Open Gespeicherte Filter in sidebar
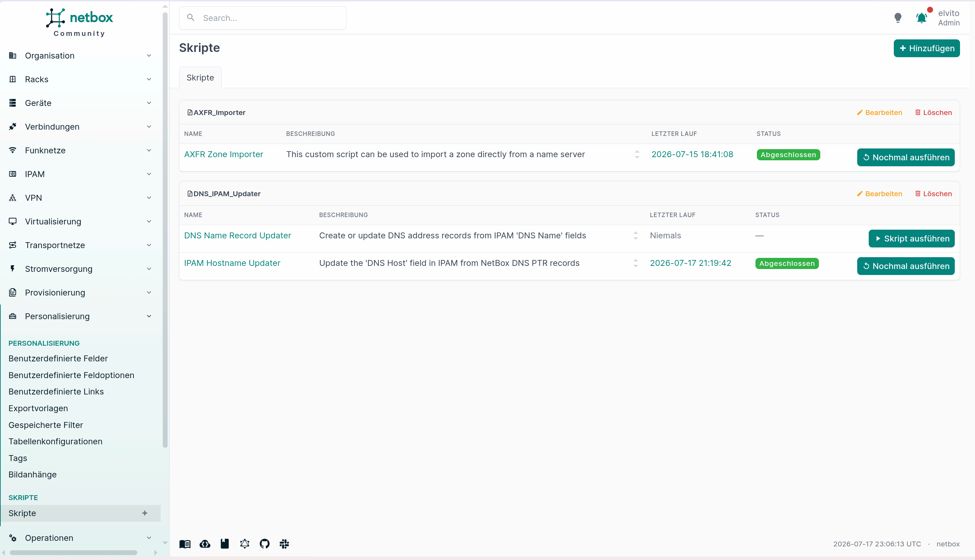Viewport: 975px width, 560px height. point(46,425)
